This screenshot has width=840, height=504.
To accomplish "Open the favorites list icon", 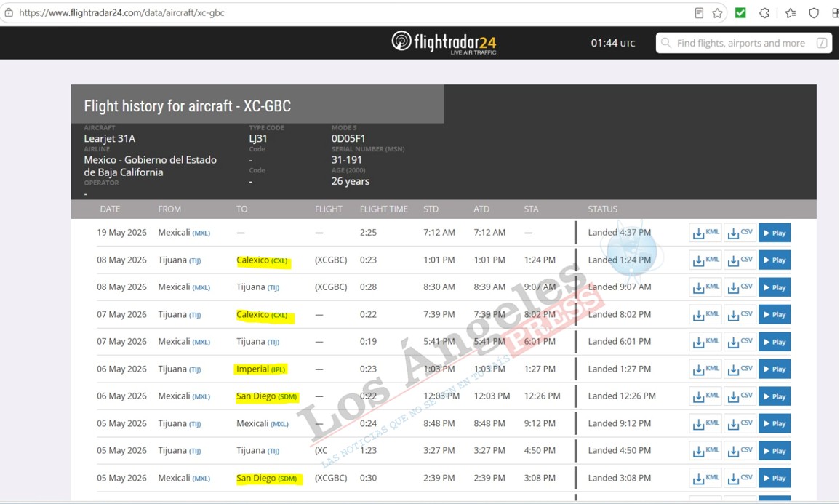I will [x=791, y=13].
